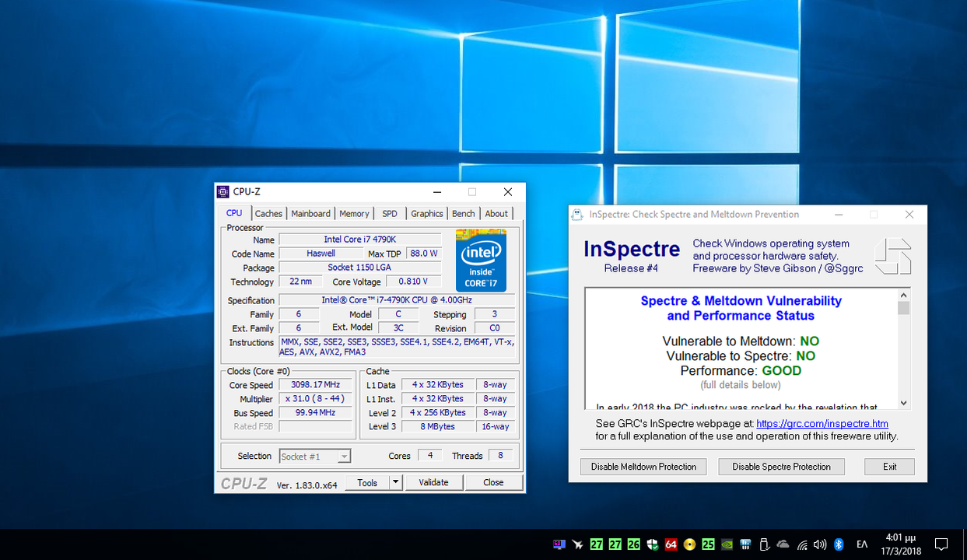Image resolution: width=967 pixels, height=560 pixels.
Task: Click the Ext. Model value 3C
Action: point(398,328)
